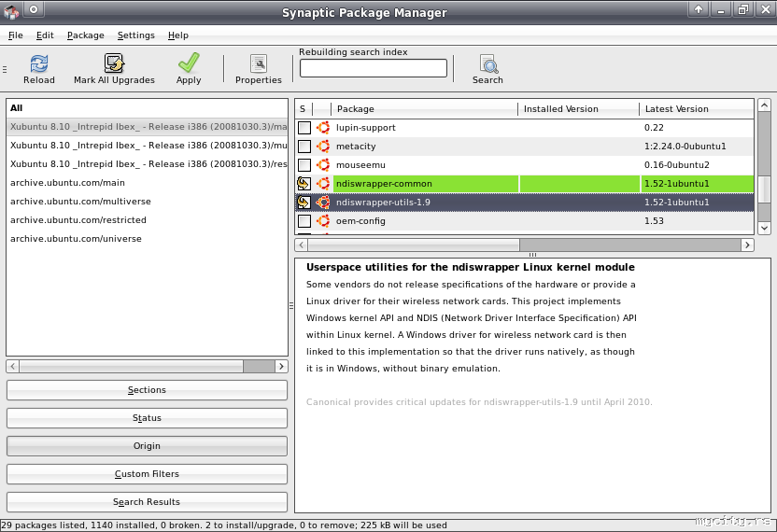Sort by Latest Version column header
The height and width of the screenshot is (532, 777).
click(697, 109)
